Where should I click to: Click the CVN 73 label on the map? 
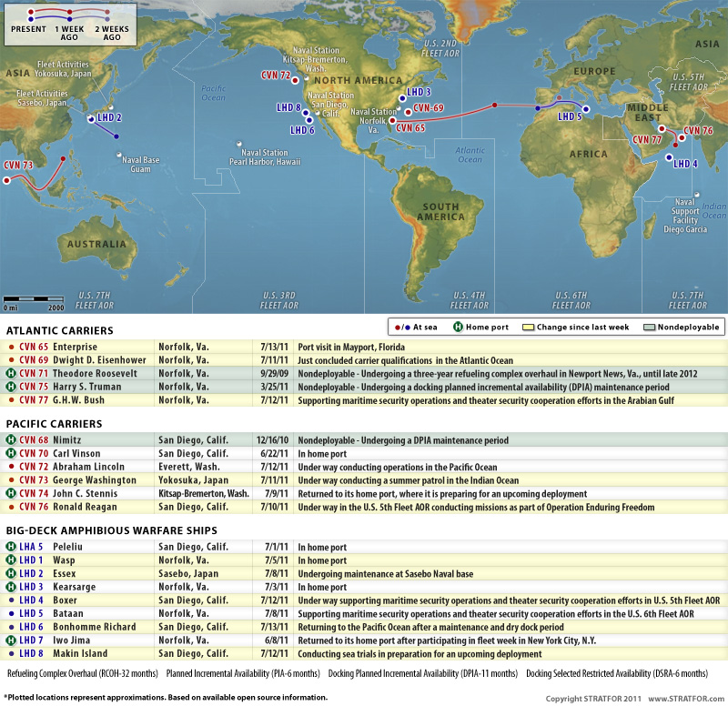pyautogui.click(x=18, y=166)
